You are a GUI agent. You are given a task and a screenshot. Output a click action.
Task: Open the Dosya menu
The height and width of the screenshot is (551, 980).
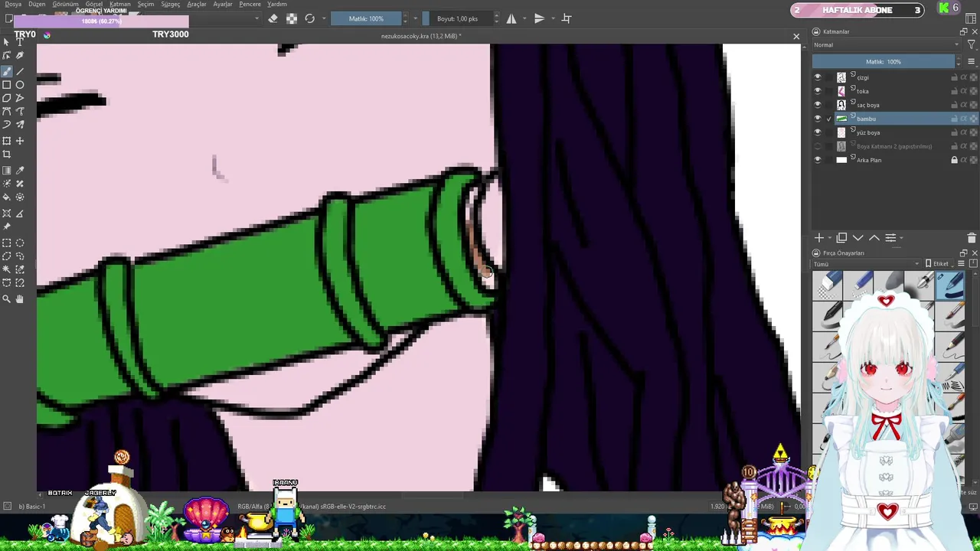13,5
